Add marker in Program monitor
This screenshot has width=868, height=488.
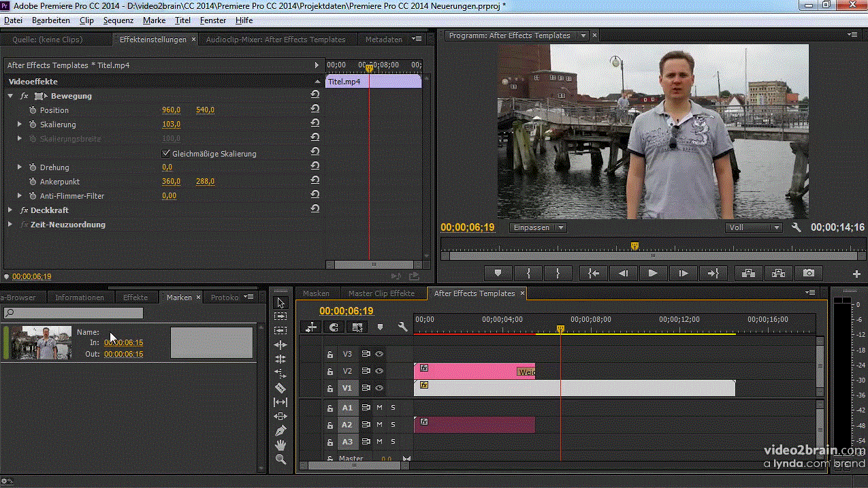[x=498, y=273]
